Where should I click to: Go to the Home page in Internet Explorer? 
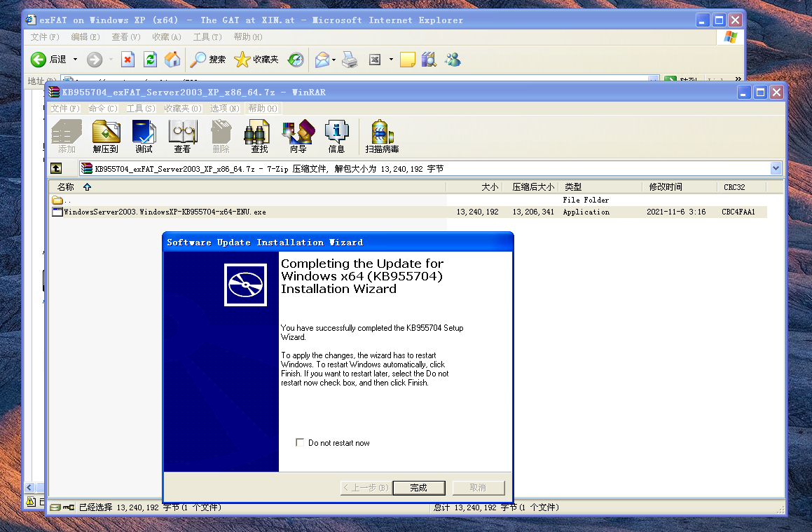172,60
